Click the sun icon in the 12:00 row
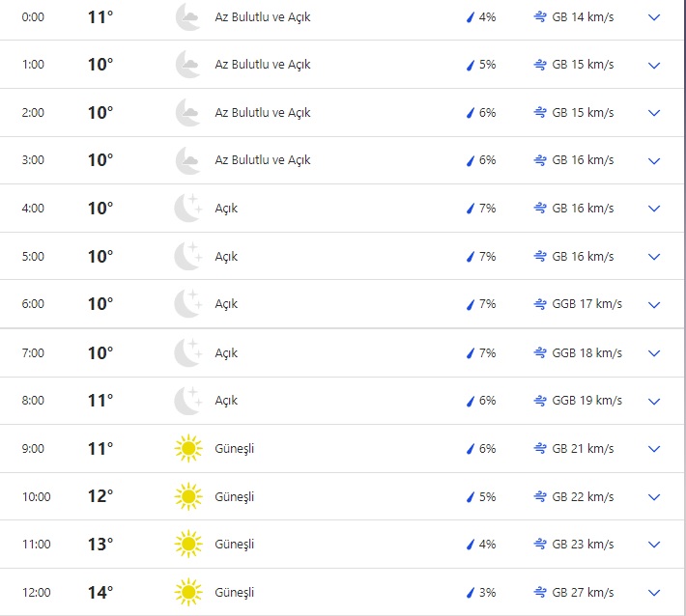686x616 pixels. [187, 592]
